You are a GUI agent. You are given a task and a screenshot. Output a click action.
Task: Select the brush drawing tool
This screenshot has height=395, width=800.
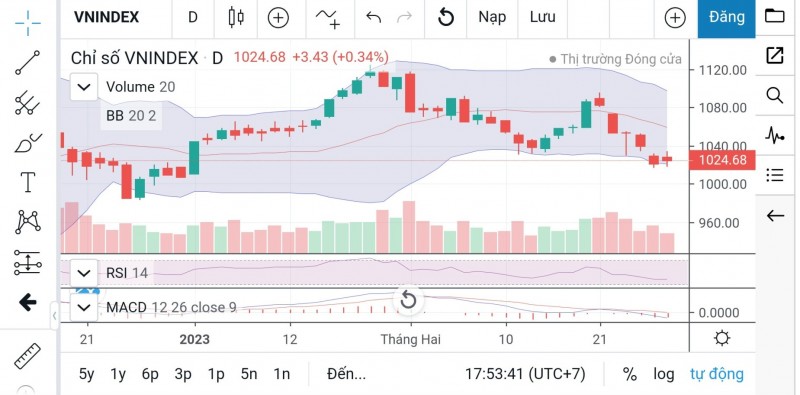click(x=28, y=143)
